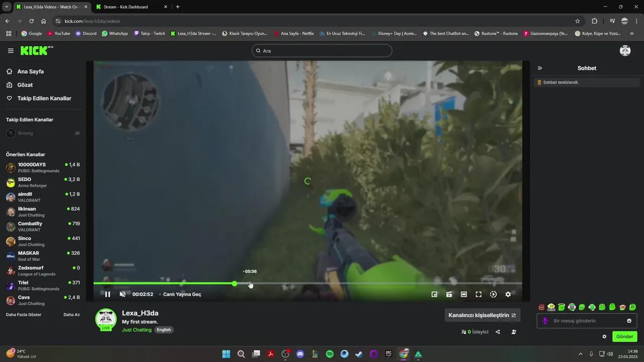
Task: Show more bookmarks via overflow chevron
Action: point(632,34)
